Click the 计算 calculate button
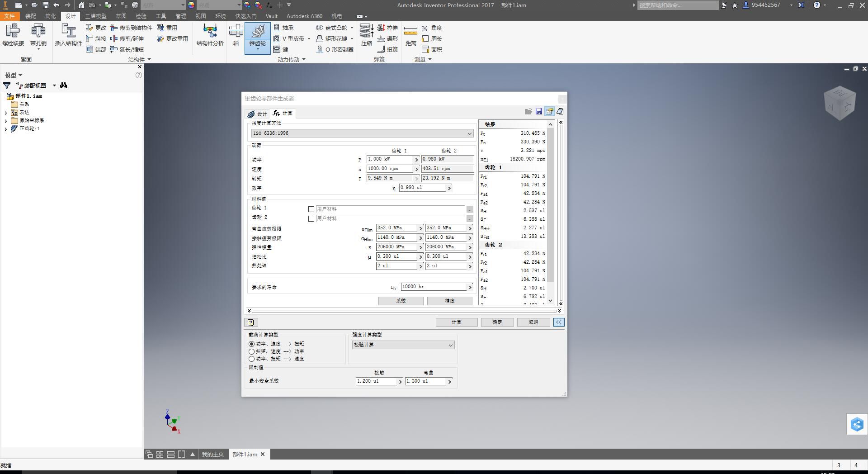Viewport: 868px width, 474px height. 457,322
